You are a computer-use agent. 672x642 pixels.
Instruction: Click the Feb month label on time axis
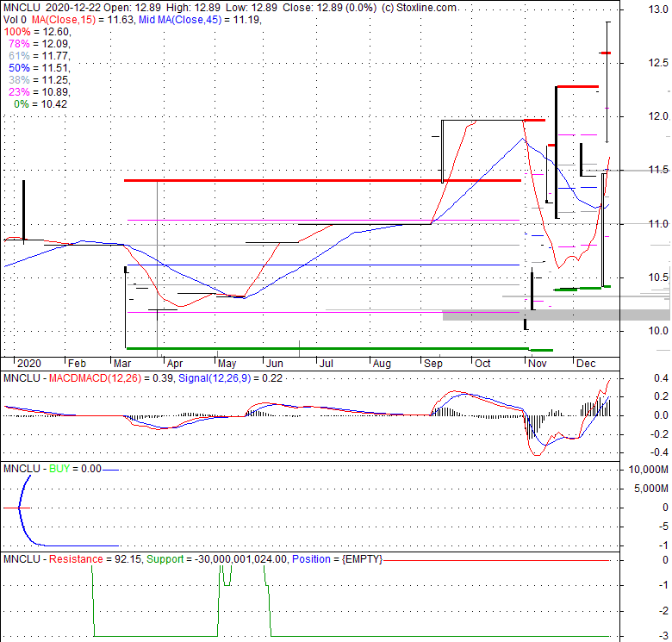point(78,364)
